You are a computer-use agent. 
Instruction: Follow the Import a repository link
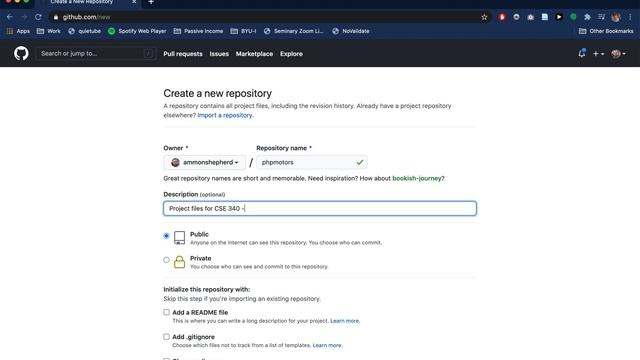coord(225,115)
